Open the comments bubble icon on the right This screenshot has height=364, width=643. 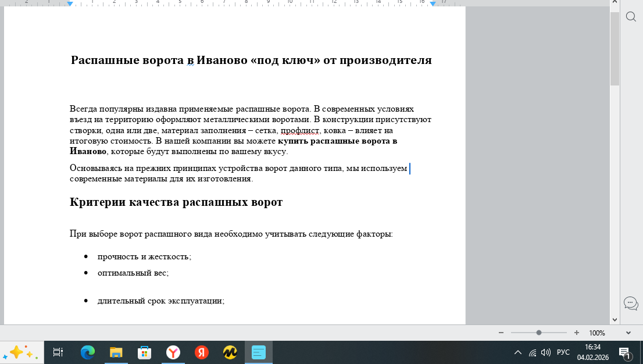(631, 303)
